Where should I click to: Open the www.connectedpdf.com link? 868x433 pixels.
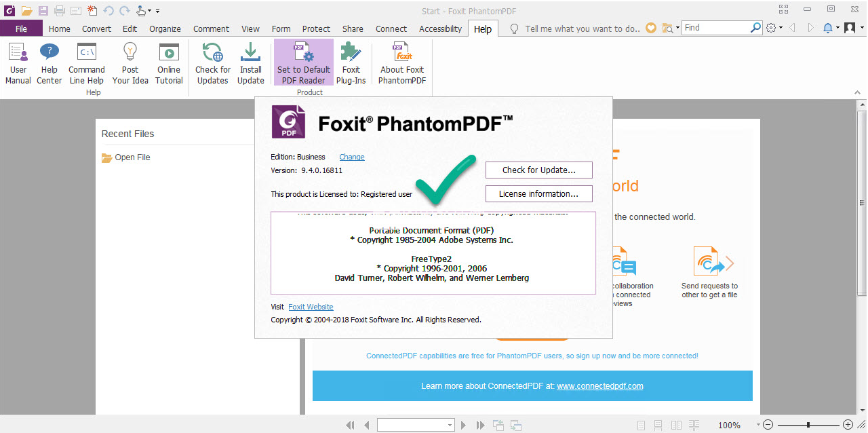point(600,386)
